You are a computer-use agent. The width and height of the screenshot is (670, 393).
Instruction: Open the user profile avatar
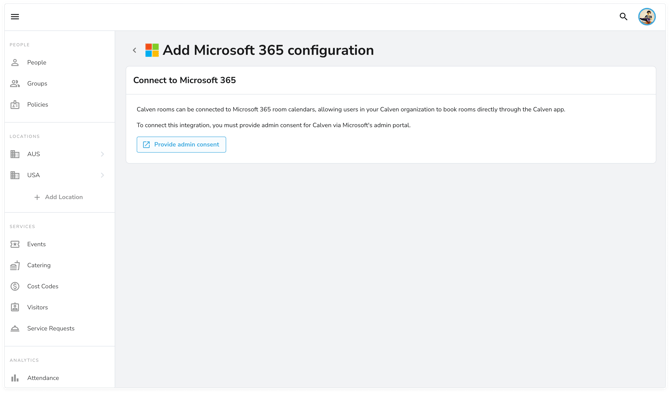[647, 17]
